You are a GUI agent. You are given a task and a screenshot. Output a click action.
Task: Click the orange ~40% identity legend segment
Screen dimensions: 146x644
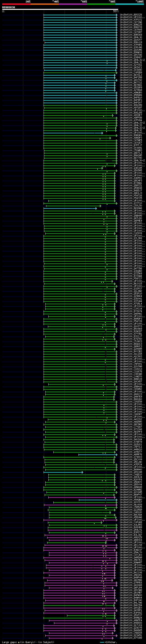point(45,4)
